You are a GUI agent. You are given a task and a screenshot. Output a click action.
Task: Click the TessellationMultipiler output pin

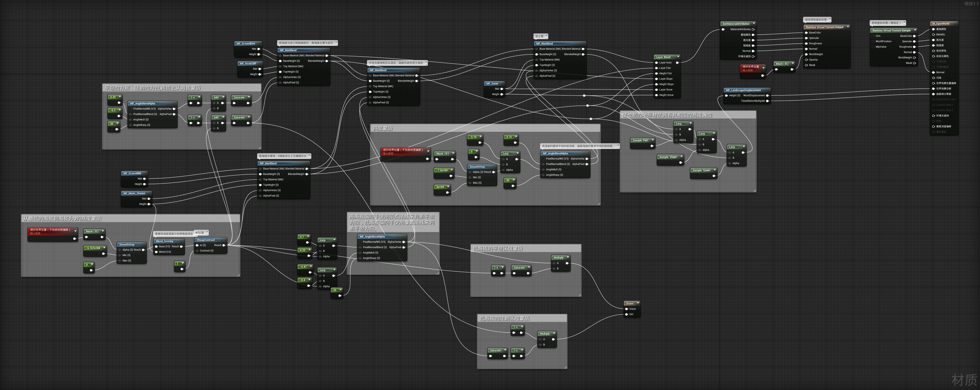click(767, 101)
